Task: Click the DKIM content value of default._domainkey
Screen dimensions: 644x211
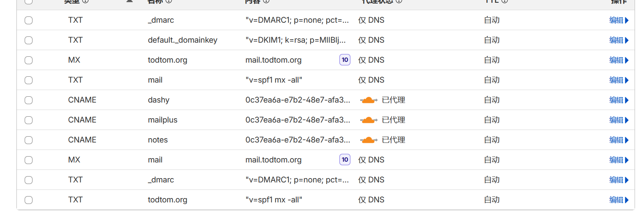Action: (296, 40)
